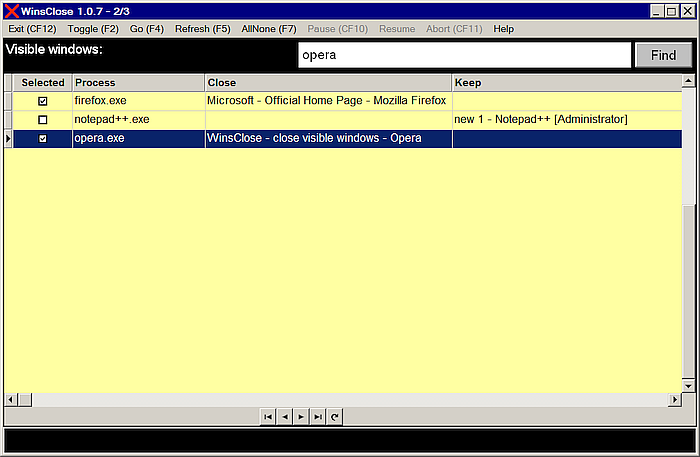Image resolution: width=700 pixels, height=457 pixels.
Task: Click Go (F4) to close windows
Action: click(146, 29)
